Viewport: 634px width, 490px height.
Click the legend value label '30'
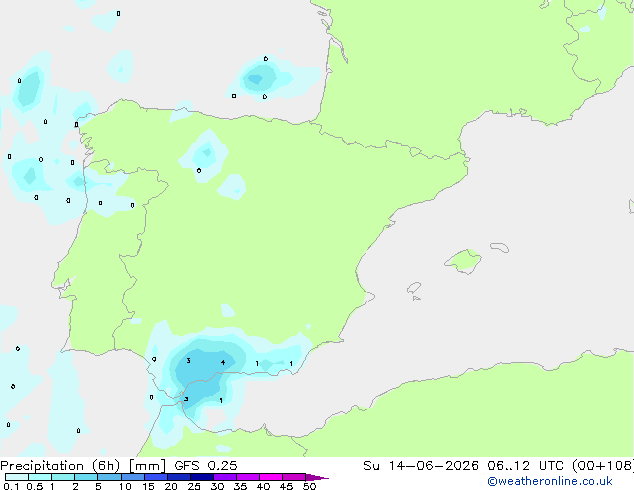[x=217, y=486]
